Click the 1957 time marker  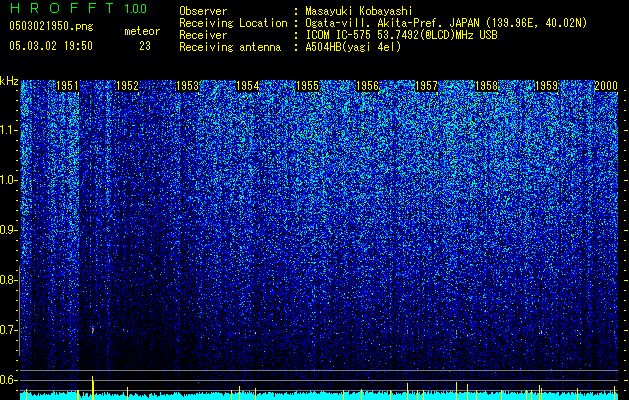tap(426, 86)
